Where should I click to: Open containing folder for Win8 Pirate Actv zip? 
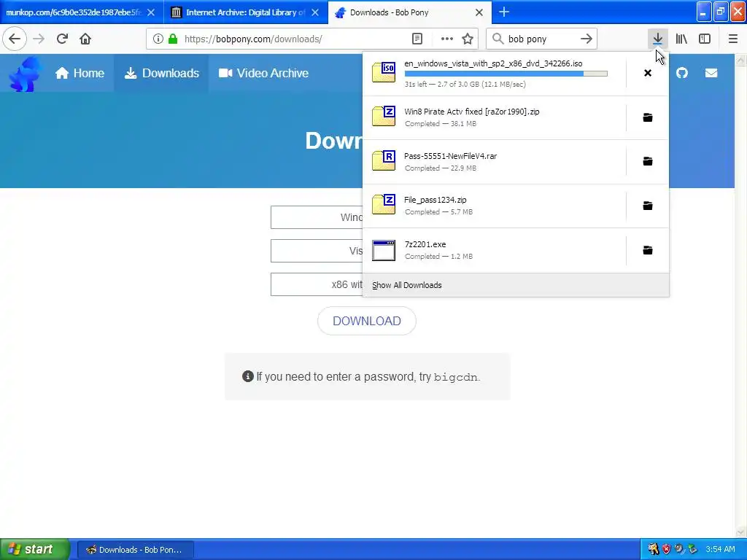(x=648, y=117)
